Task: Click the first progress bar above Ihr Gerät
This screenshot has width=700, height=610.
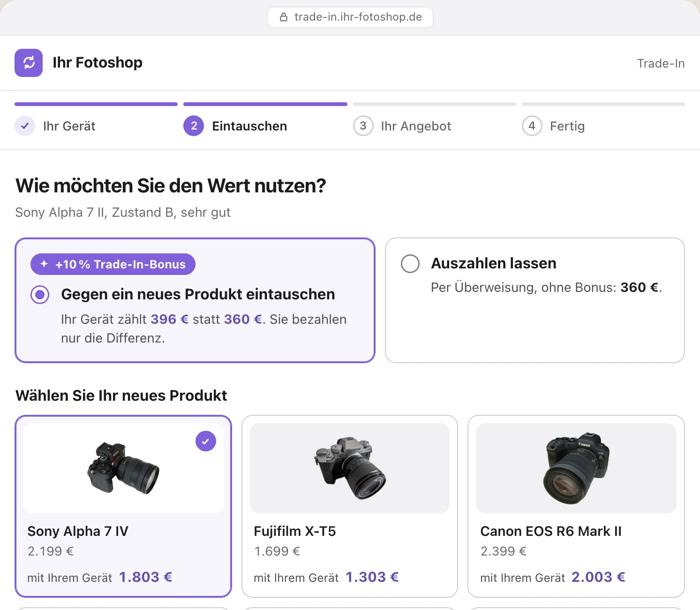Action: pos(96,104)
